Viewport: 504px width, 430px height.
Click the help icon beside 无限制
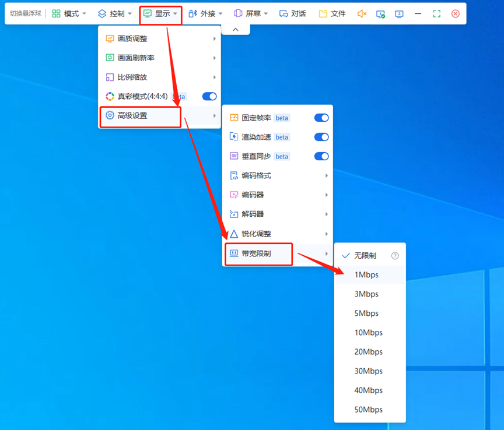(x=395, y=255)
